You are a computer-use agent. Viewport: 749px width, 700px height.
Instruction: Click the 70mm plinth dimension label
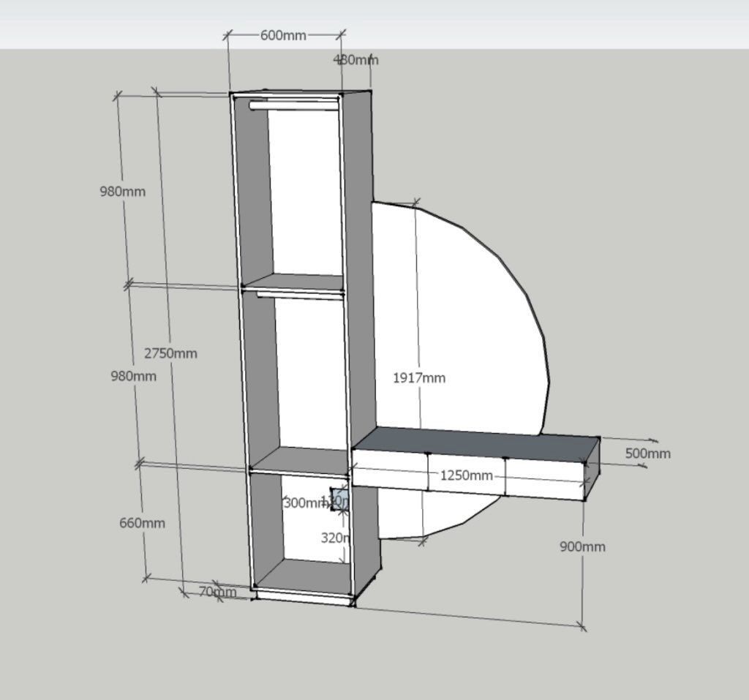click(217, 592)
